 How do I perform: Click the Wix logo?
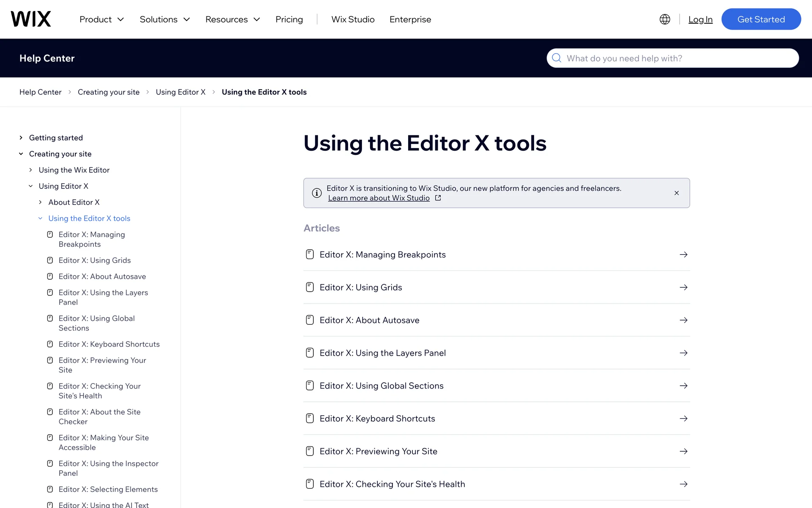pos(31,19)
